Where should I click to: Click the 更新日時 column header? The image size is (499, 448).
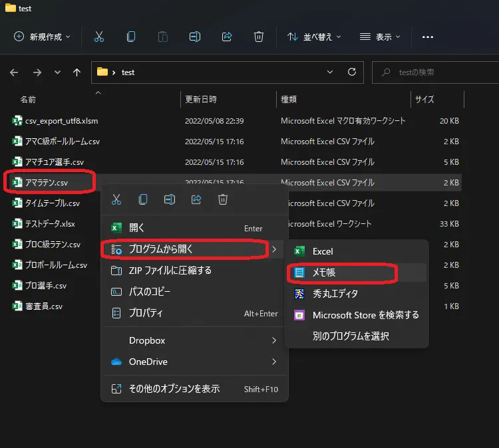202,100
